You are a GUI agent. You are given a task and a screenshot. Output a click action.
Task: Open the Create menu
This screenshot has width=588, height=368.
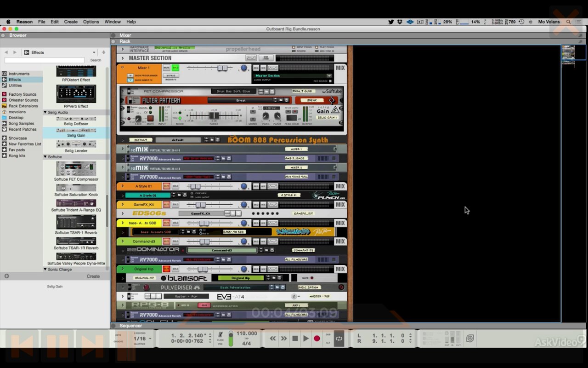(71, 22)
